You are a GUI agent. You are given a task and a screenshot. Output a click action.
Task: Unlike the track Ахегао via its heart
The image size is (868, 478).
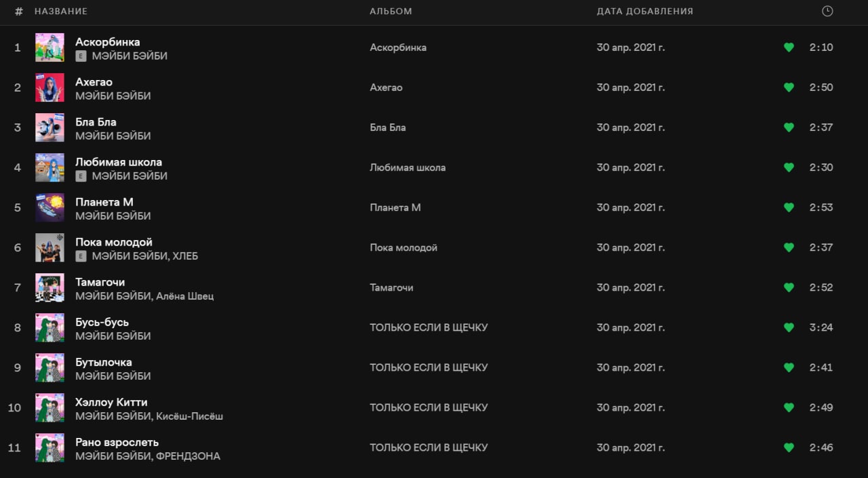pyautogui.click(x=789, y=87)
